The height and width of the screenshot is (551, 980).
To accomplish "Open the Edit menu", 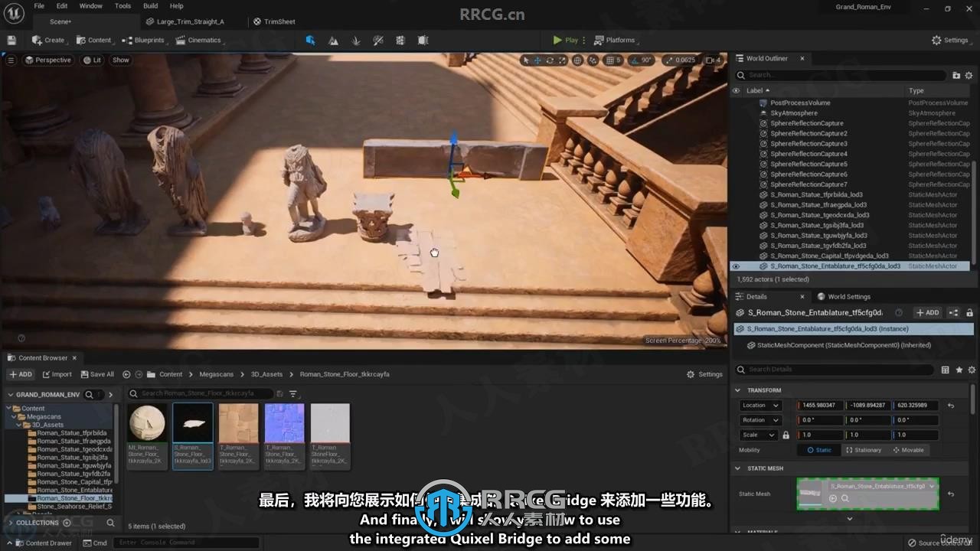I will (62, 6).
